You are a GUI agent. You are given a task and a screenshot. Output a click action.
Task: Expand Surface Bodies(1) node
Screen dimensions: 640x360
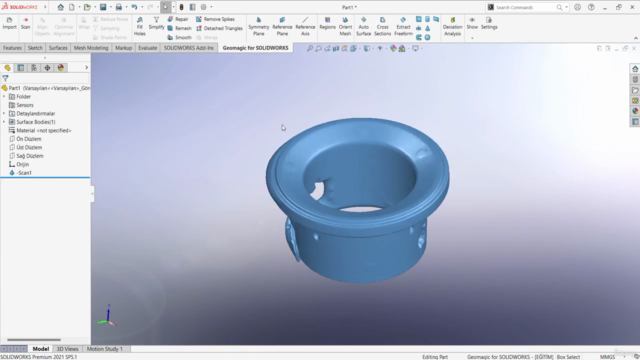click(4, 122)
